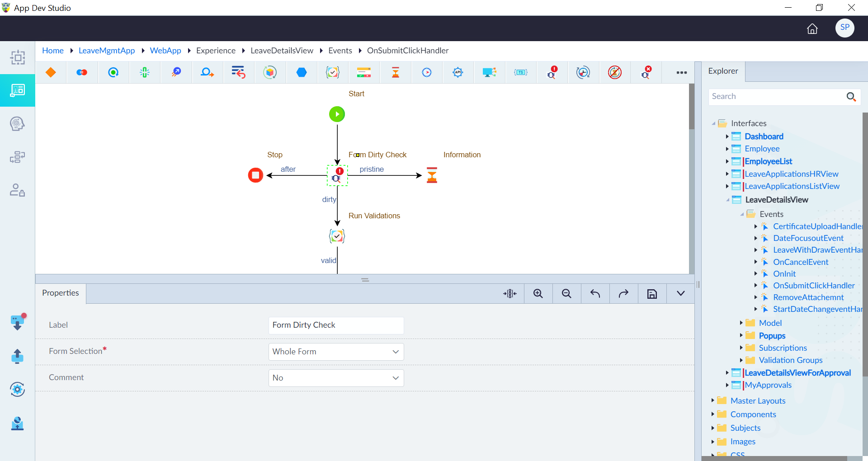Open the SP user profile avatar
This screenshot has height=461, width=868.
click(844, 28)
